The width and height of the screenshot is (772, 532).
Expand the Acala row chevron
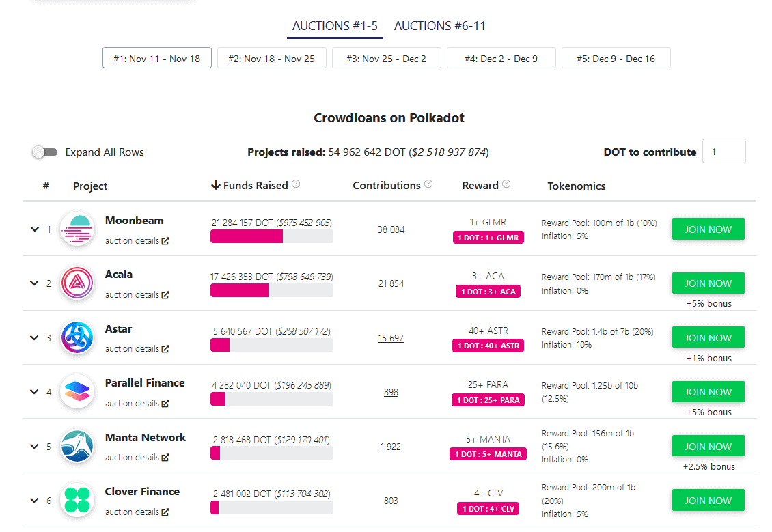(x=34, y=283)
